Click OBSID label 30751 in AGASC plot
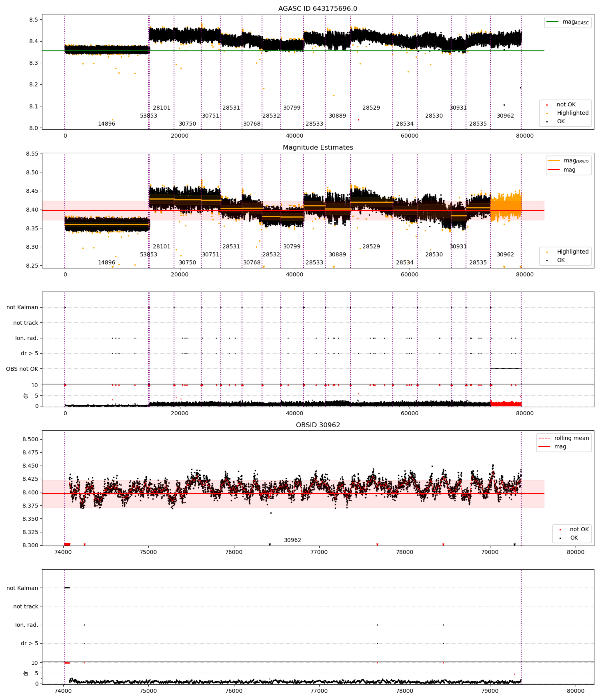 [x=210, y=116]
